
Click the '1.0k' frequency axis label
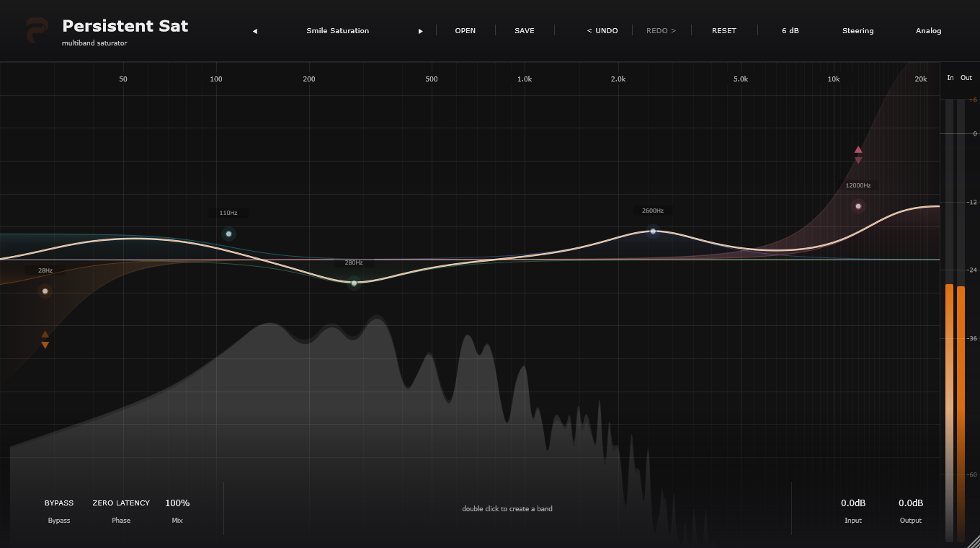(x=525, y=79)
